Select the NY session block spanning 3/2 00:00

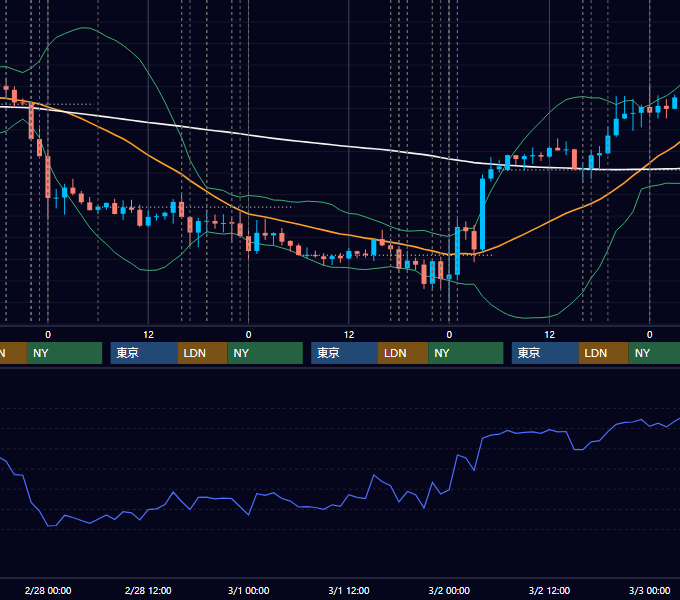point(466,353)
